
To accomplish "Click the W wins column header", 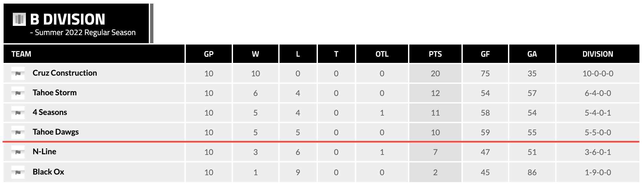I will (x=255, y=54).
